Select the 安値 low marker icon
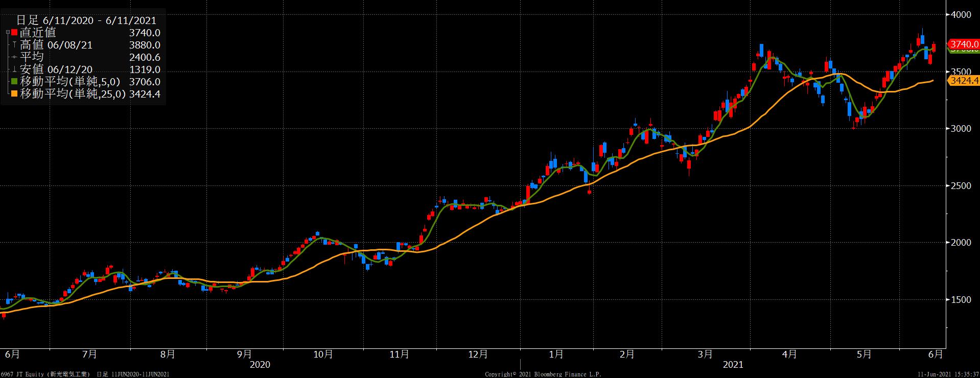Screen dimensions: 980x378 point(14,69)
